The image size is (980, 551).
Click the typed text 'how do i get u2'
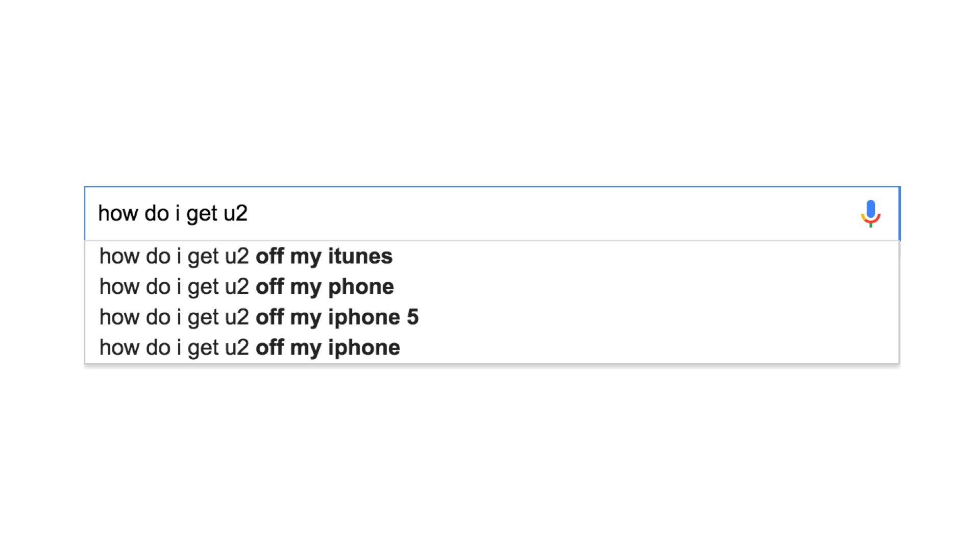(173, 213)
